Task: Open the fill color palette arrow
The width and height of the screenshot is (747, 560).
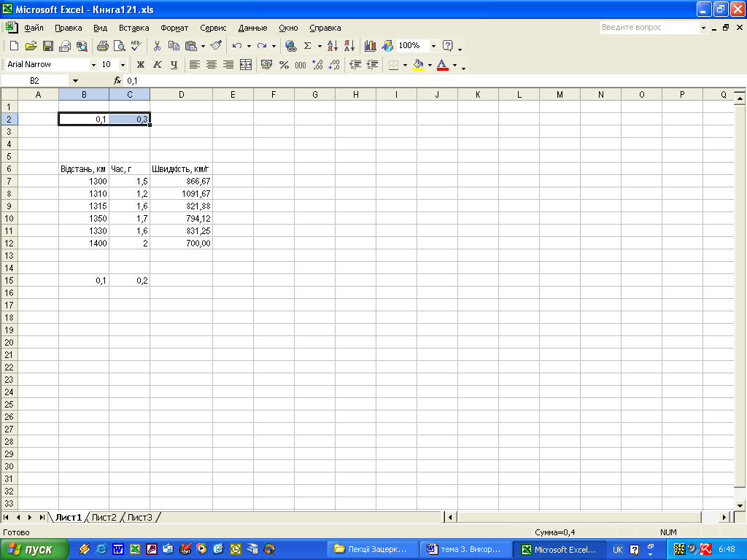Action: (430, 65)
